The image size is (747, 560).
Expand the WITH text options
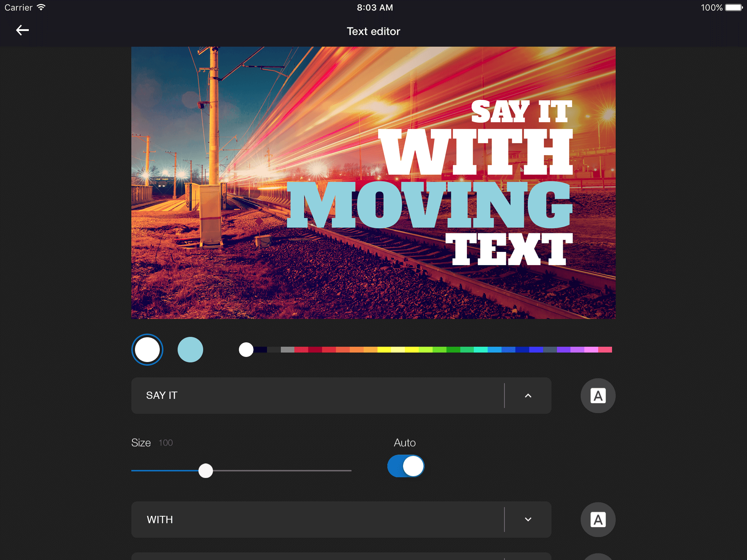[x=528, y=520]
